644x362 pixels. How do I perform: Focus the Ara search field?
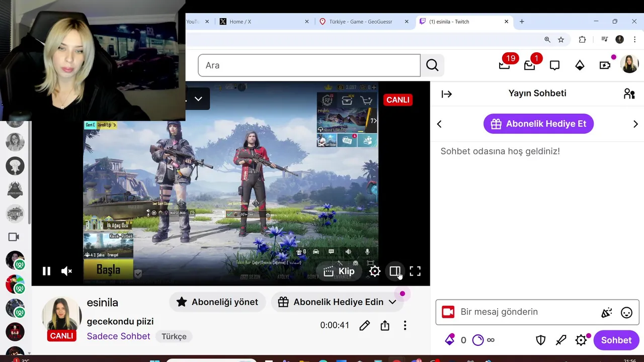coord(309,65)
